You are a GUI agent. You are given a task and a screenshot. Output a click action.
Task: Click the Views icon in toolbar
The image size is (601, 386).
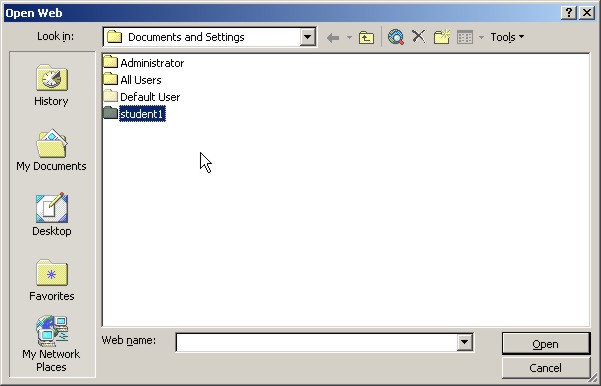465,37
